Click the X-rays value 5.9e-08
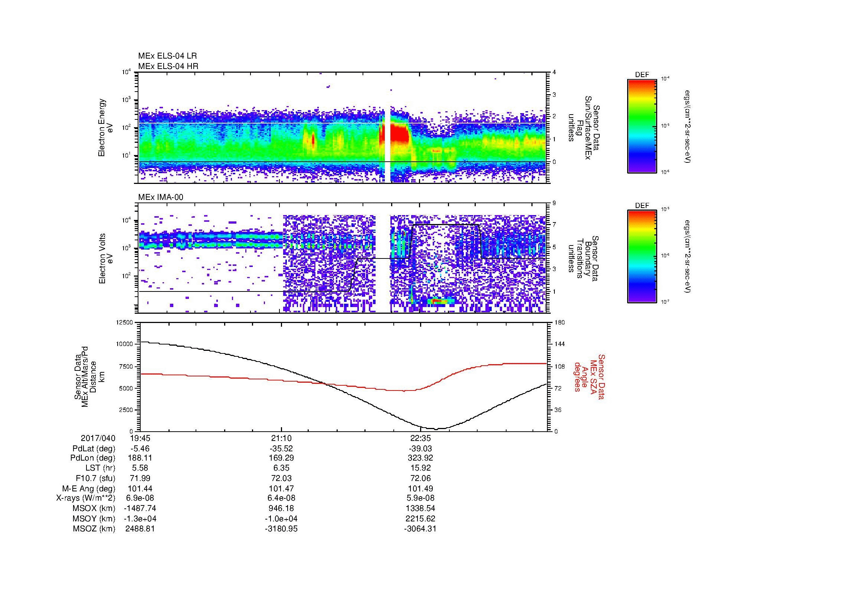This screenshot has height=613, width=868. coord(420,498)
